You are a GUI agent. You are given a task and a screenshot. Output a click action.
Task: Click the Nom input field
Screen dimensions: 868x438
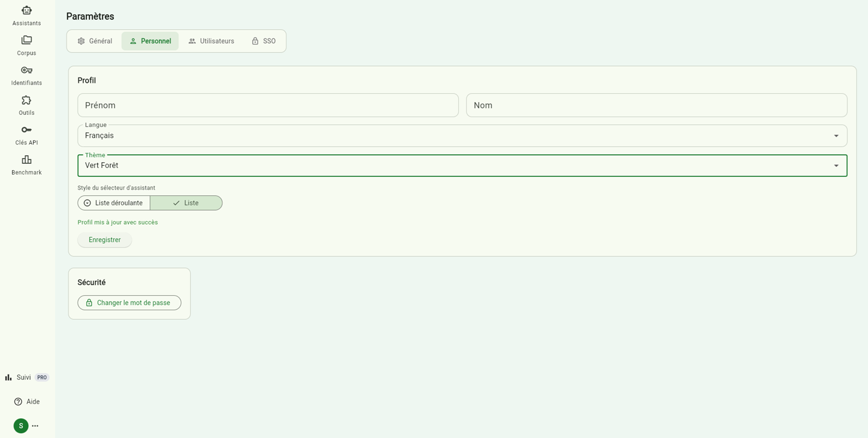pos(657,106)
